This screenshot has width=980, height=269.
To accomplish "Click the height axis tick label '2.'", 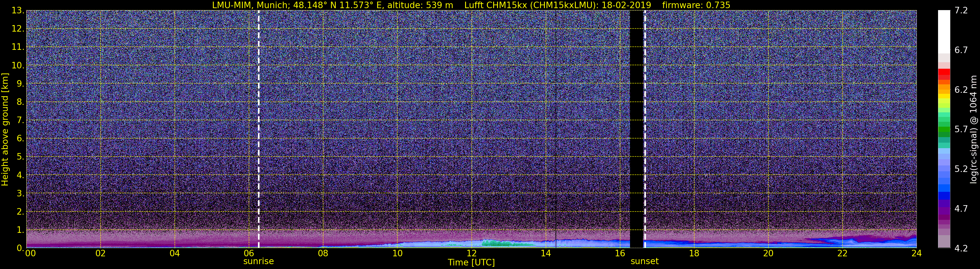I will [20, 211].
